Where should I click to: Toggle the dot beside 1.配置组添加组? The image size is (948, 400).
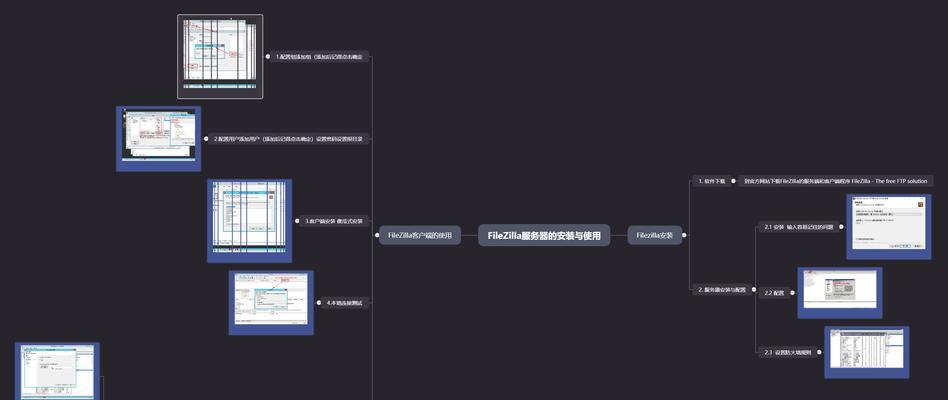(268, 57)
